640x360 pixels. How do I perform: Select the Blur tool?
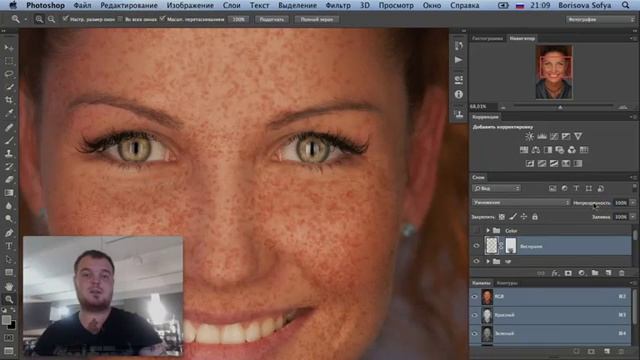pyautogui.click(x=9, y=206)
